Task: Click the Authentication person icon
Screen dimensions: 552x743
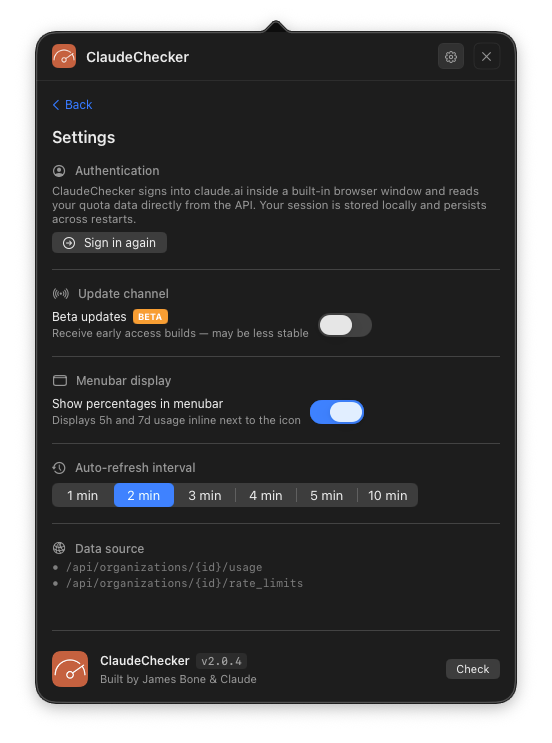Action: coord(59,171)
